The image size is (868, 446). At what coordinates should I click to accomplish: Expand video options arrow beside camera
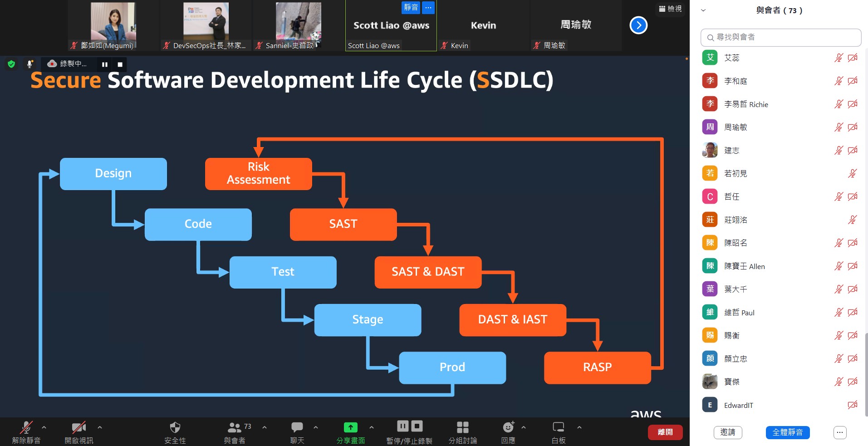[100, 427]
